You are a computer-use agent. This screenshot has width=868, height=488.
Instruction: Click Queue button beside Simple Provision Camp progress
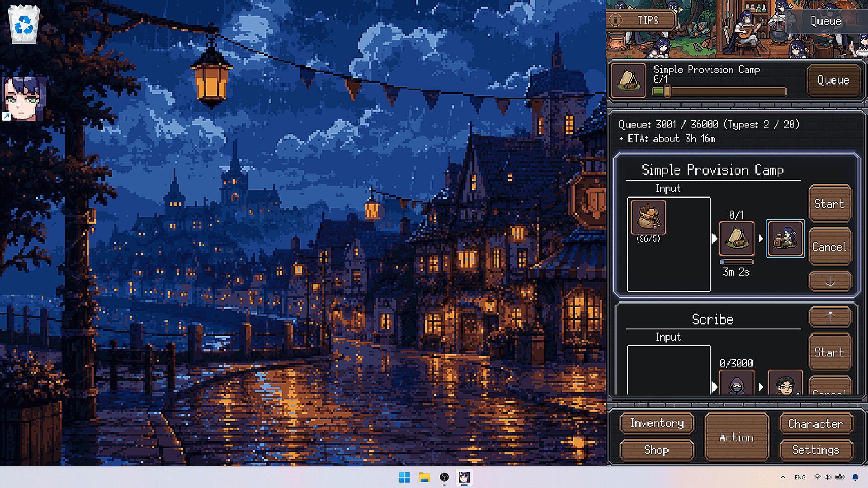pos(833,80)
